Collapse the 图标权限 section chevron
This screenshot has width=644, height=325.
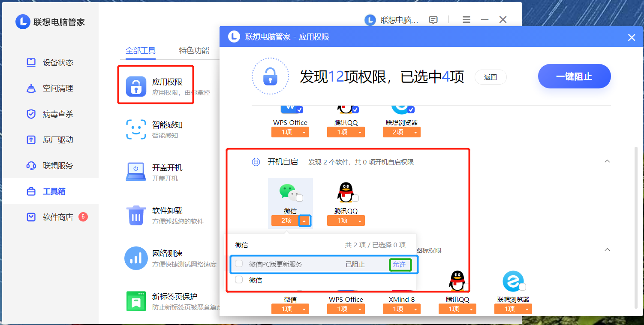tap(607, 250)
